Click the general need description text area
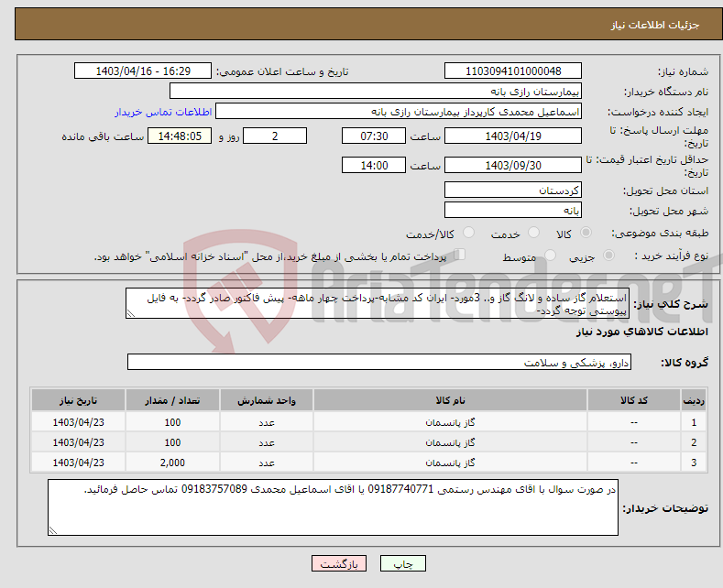This screenshot has height=588, width=723. tap(378, 303)
